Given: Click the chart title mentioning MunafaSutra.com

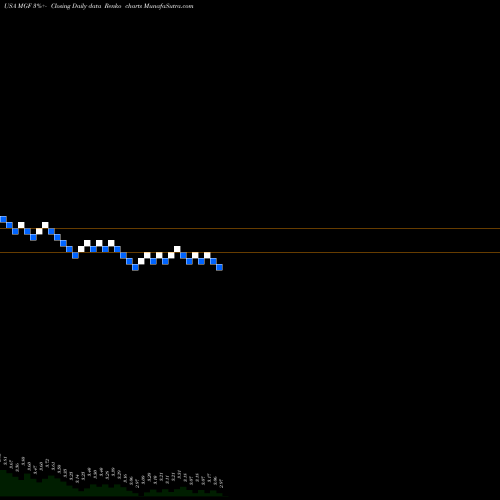Looking at the screenshot, I should pyautogui.click(x=99, y=6).
